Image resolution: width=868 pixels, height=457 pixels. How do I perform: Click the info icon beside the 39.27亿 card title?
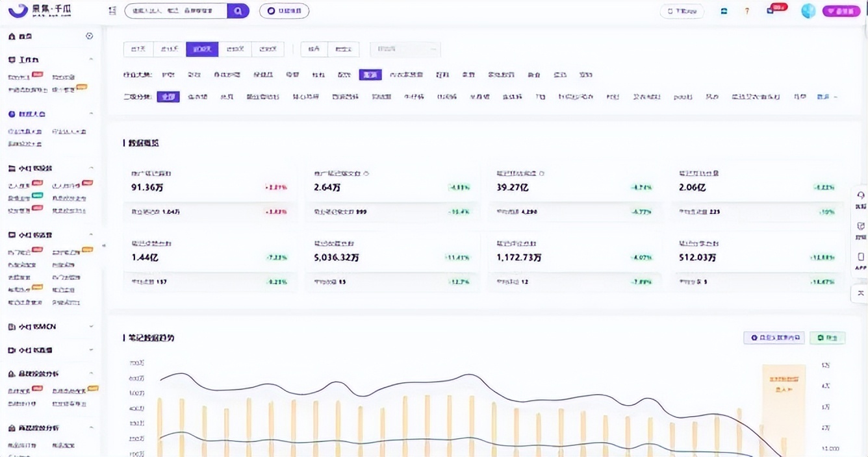(x=542, y=174)
